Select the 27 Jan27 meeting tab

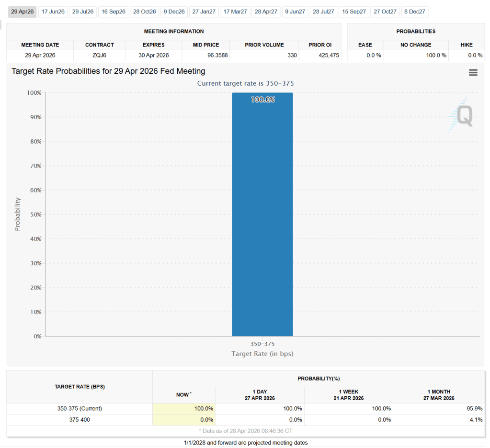pos(204,11)
